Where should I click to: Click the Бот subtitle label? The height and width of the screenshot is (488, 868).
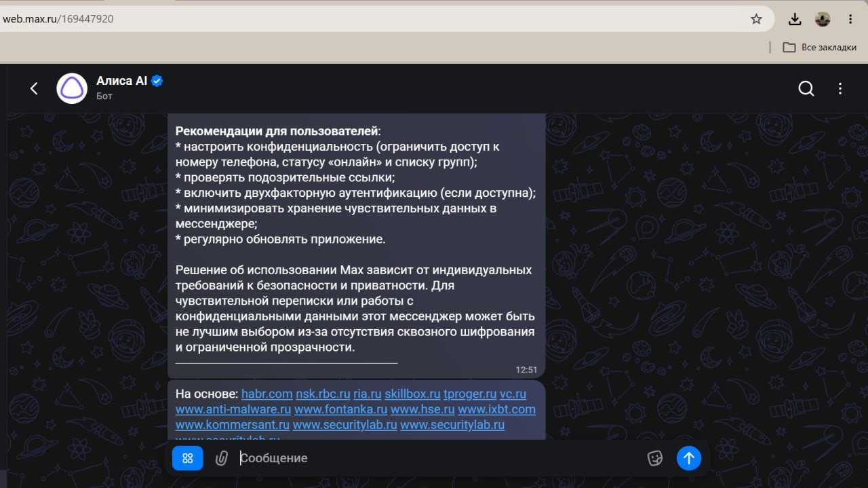click(104, 96)
